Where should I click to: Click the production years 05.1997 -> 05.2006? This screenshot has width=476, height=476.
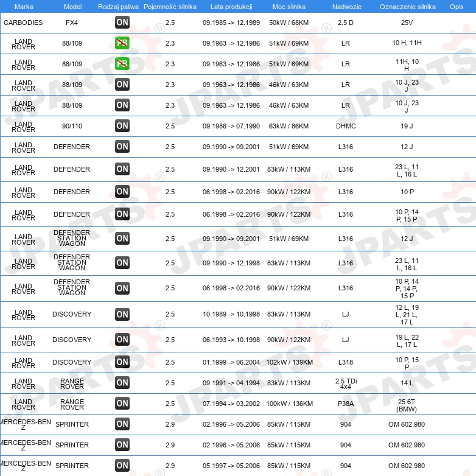tap(231, 466)
